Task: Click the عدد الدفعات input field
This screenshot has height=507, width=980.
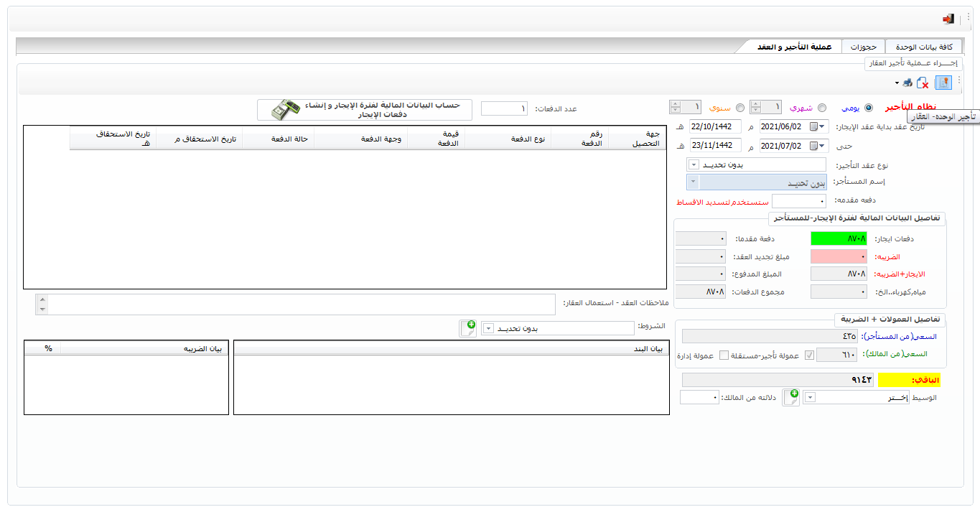Action: click(503, 108)
